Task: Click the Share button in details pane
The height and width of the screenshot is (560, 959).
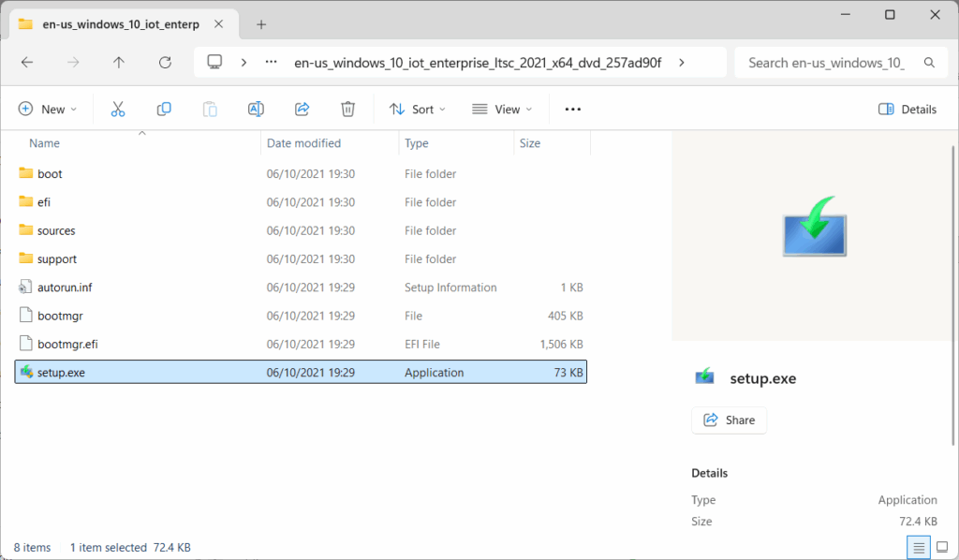Action: coord(729,420)
